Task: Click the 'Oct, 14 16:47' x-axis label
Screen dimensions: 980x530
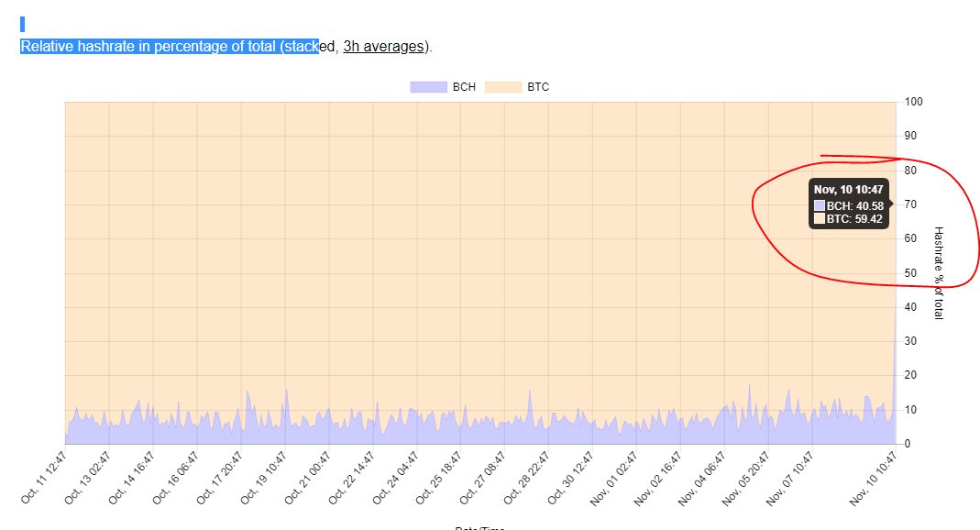Action: [x=130, y=478]
